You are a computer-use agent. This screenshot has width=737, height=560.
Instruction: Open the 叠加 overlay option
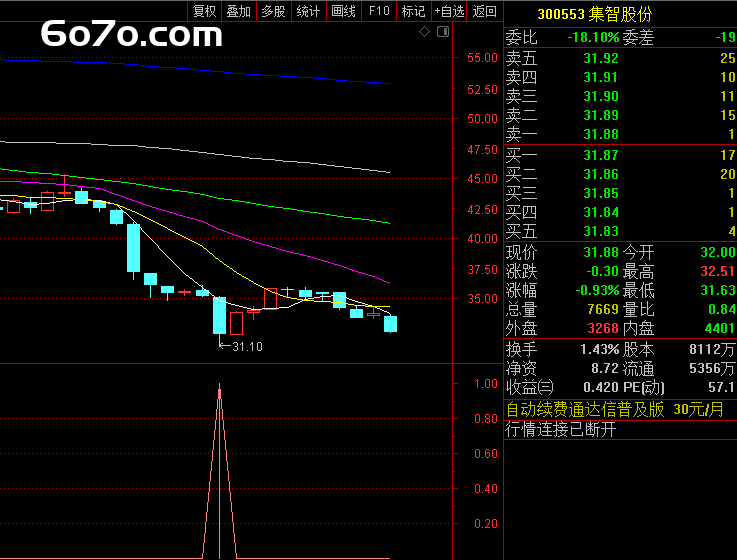click(x=239, y=11)
